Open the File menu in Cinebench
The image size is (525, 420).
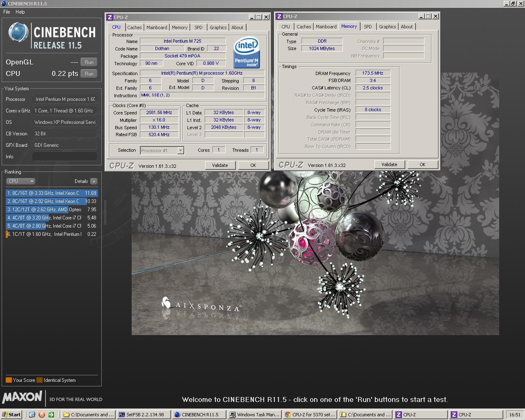click(7, 12)
